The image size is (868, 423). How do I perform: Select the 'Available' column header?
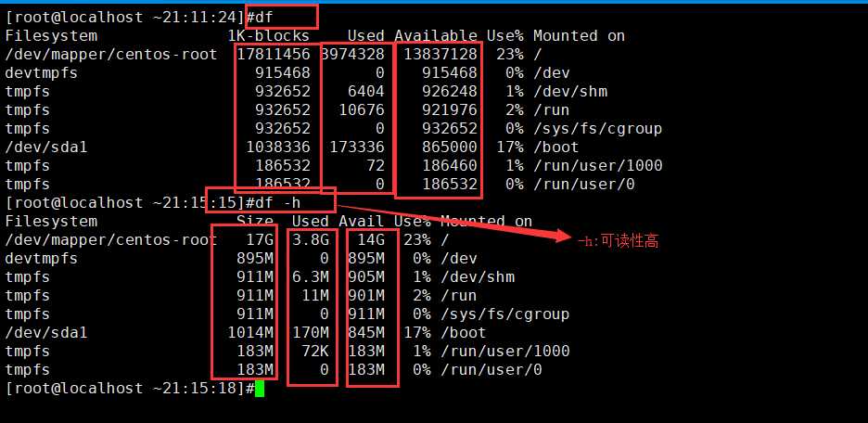pyautogui.click(x=436, y=36)
